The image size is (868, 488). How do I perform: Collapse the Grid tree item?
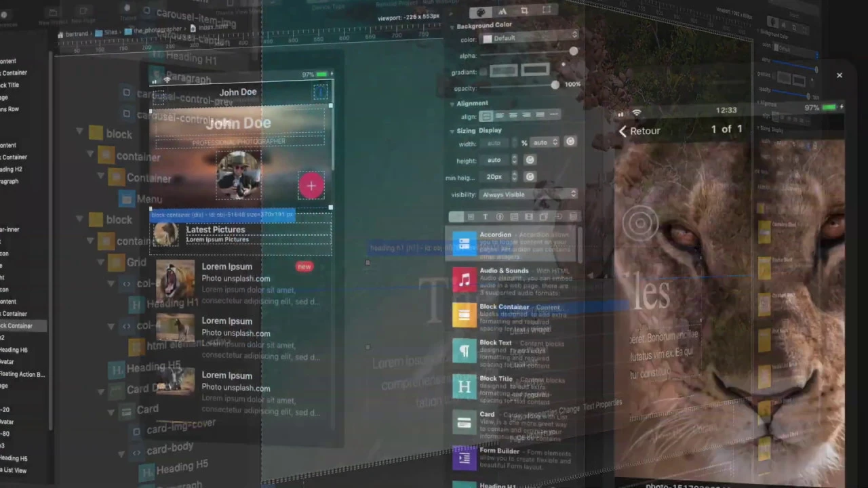point(102,262)
